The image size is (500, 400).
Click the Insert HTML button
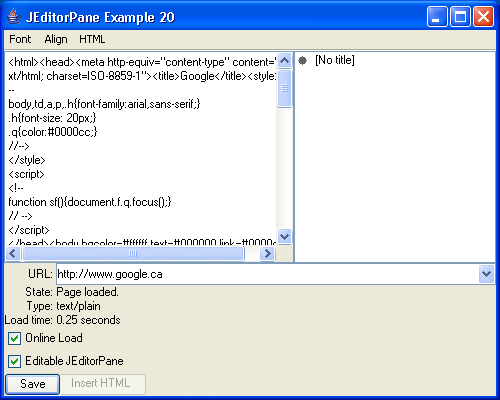click(x=102, y=384)
